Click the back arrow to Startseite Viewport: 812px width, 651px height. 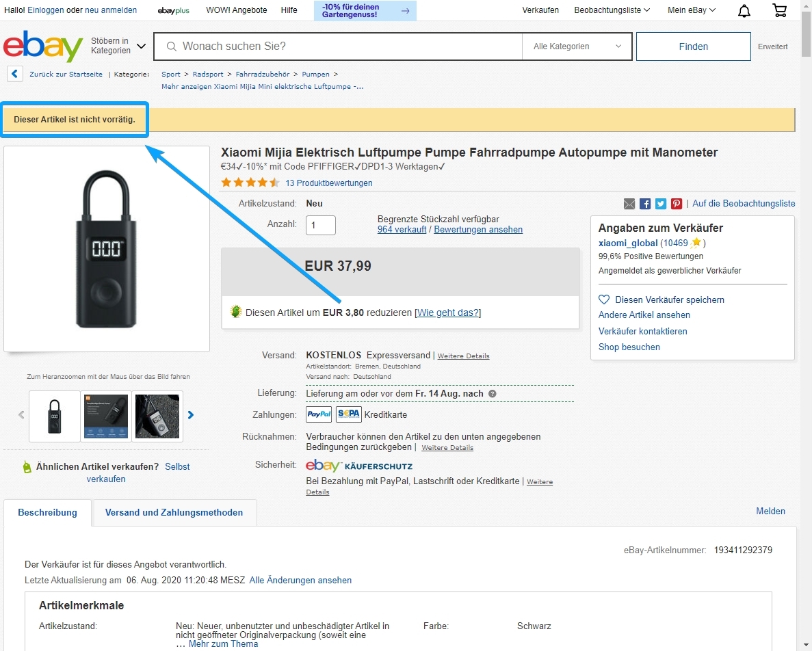click(x=15, y=74)
